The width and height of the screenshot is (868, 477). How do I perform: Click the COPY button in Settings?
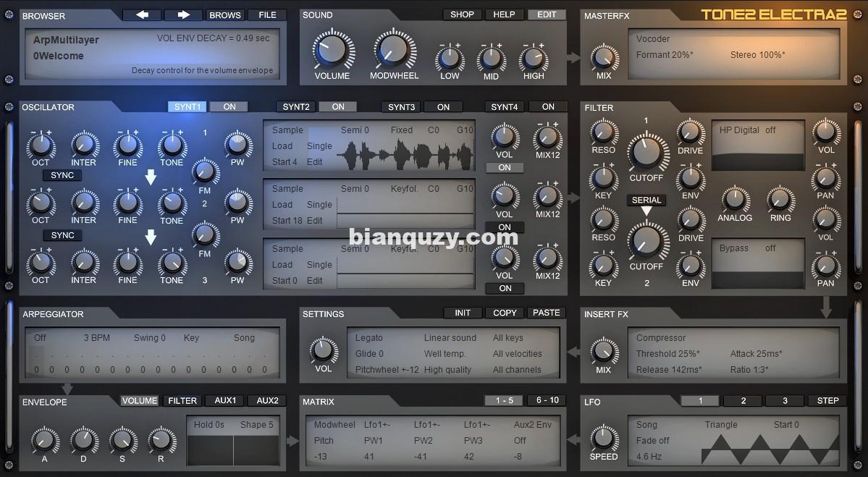point(505,313)
